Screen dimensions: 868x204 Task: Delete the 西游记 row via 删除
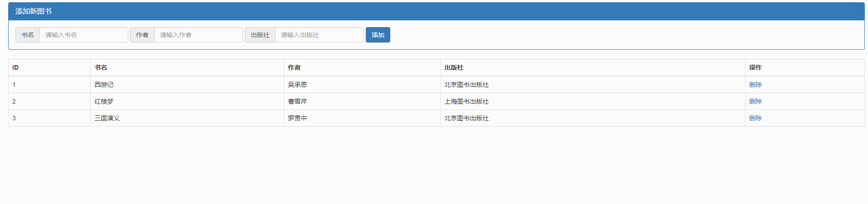(x=756, y=85)
